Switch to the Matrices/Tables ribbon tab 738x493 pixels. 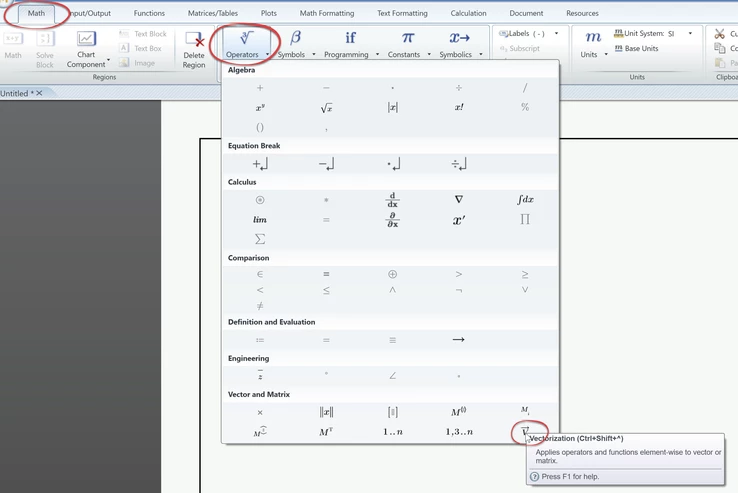click(x=213, y=13)
